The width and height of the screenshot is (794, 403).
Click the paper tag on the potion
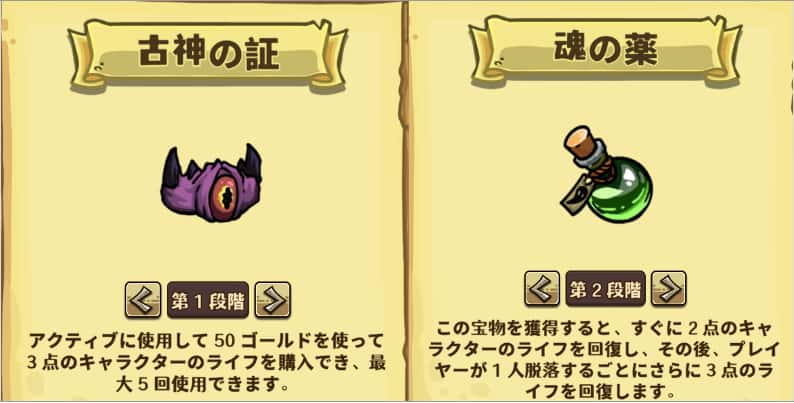[x=577, y=193]
